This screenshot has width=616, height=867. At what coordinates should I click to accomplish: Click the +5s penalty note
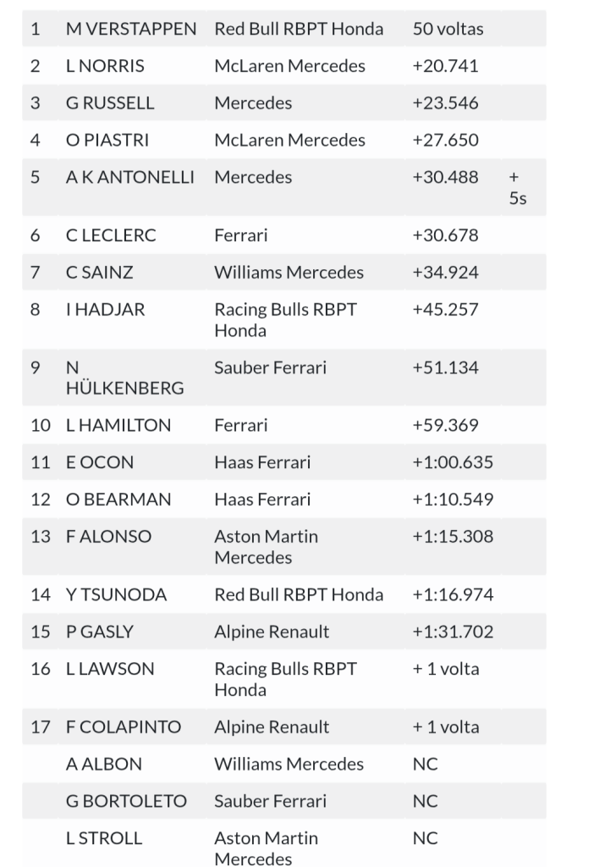517,188
